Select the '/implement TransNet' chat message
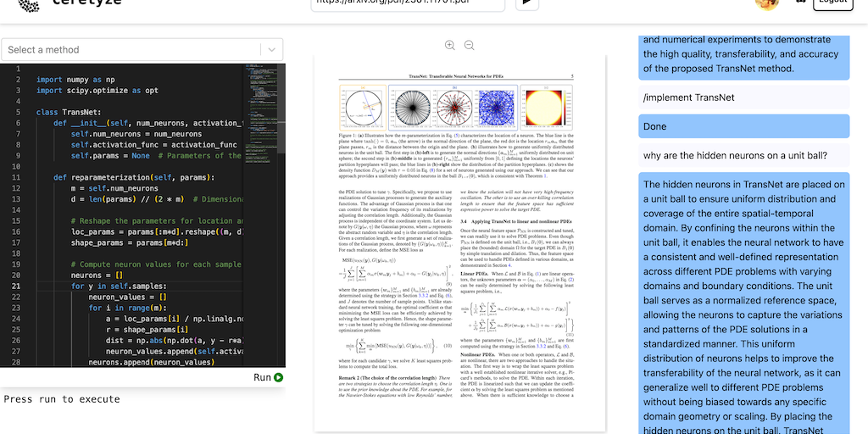 [743, 97]
